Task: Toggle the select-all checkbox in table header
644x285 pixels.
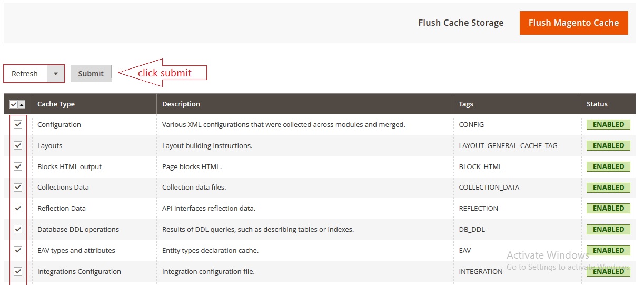Action: tap(14, 104)
